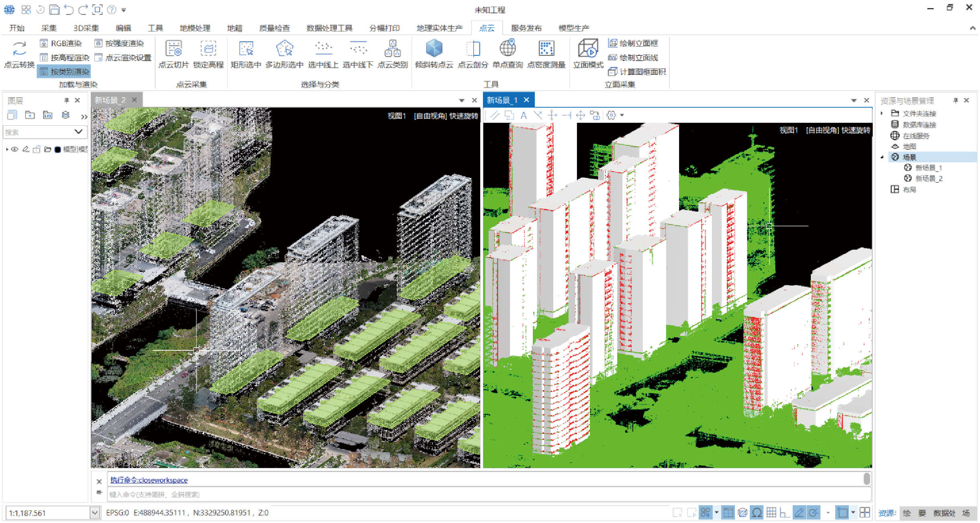Viewport: 980px width, 523px height.
Task: Enter 立面模式 facade mode
Action: coord(588,49)
